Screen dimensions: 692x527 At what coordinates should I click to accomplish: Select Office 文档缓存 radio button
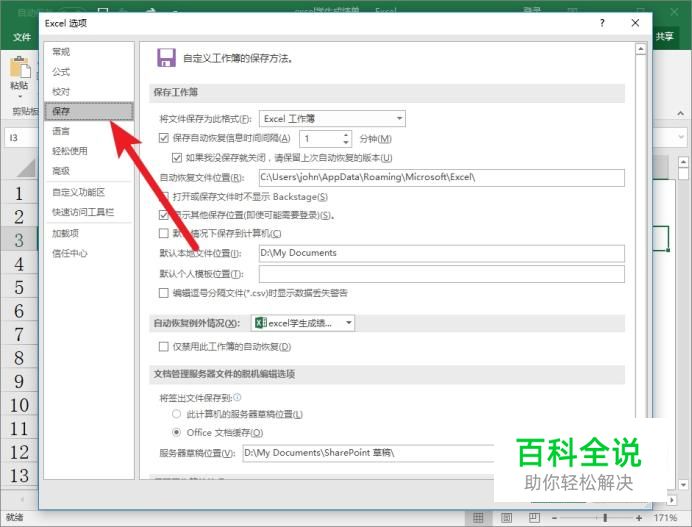(x=177, y=432)
